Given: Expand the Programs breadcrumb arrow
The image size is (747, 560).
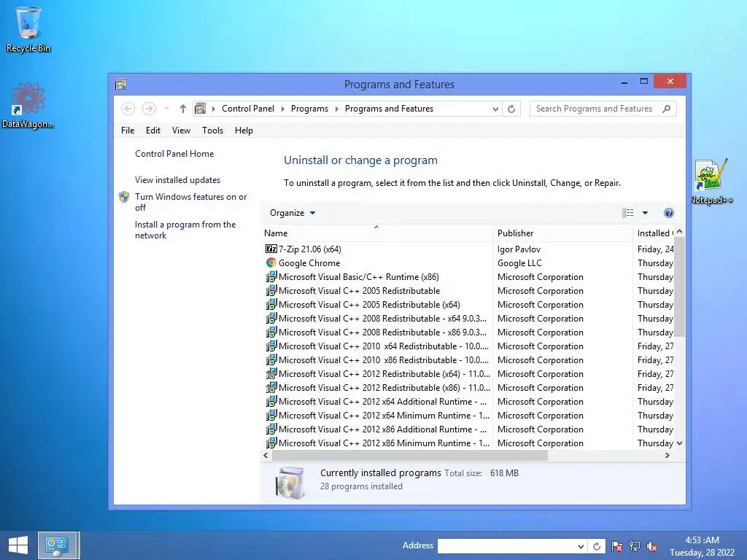Looking at the screenshot, I should point(337,109).
